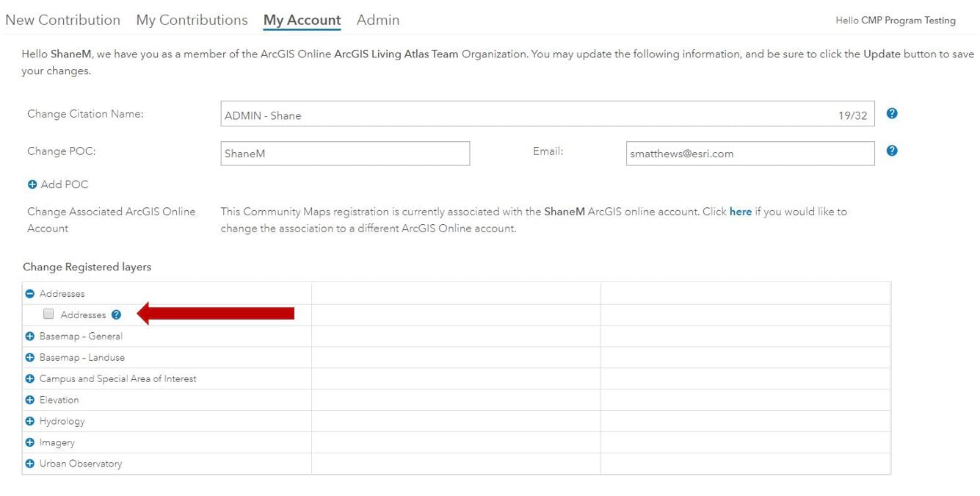The width and height of the screenshot is (980, 496).
Task: Check the Addresses layer checkbox
Action: (49, 314)
